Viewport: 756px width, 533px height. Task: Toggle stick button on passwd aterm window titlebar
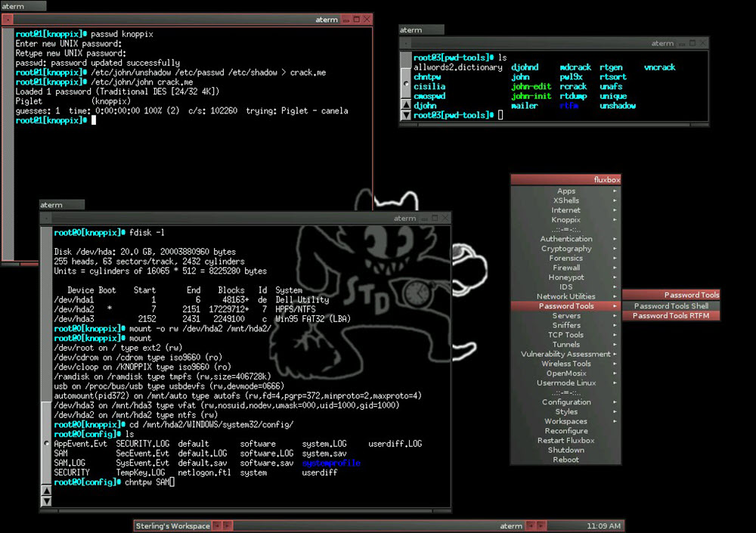8,20
